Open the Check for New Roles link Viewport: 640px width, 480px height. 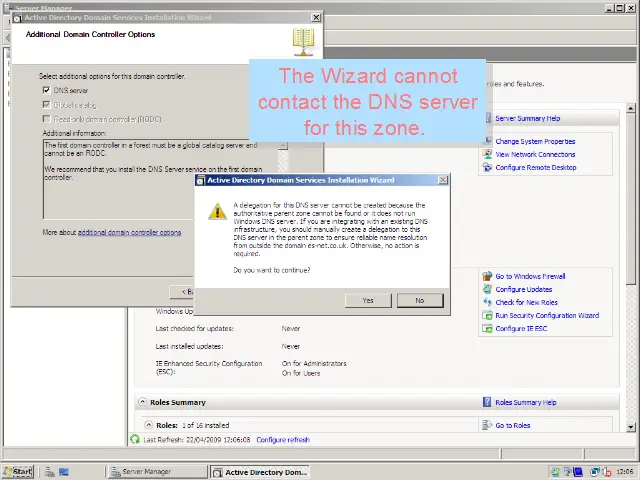point(527,302)
